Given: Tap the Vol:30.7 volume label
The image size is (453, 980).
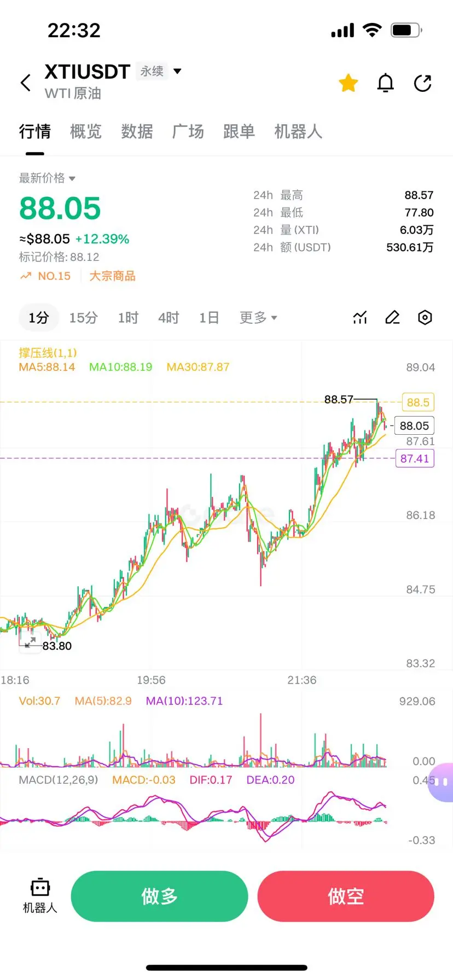Looking at the screenshot, I should tap(39, 701).
